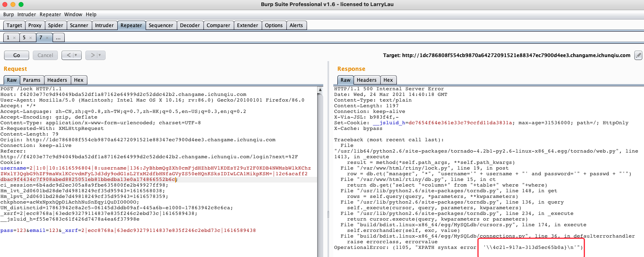Open previous history dropdown arrow

tap(76, 55)
